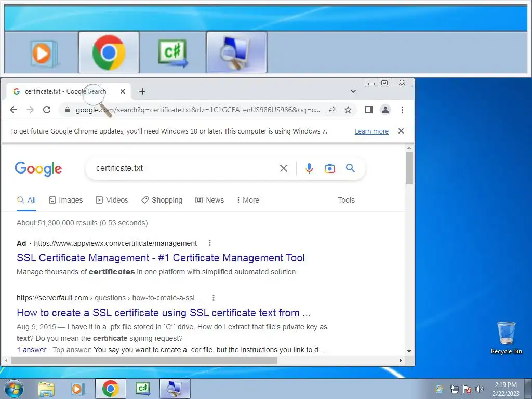The height and width of the screenshot is (399, 532).
Task: Reload the page with the refresh icon
Action: 47,110
